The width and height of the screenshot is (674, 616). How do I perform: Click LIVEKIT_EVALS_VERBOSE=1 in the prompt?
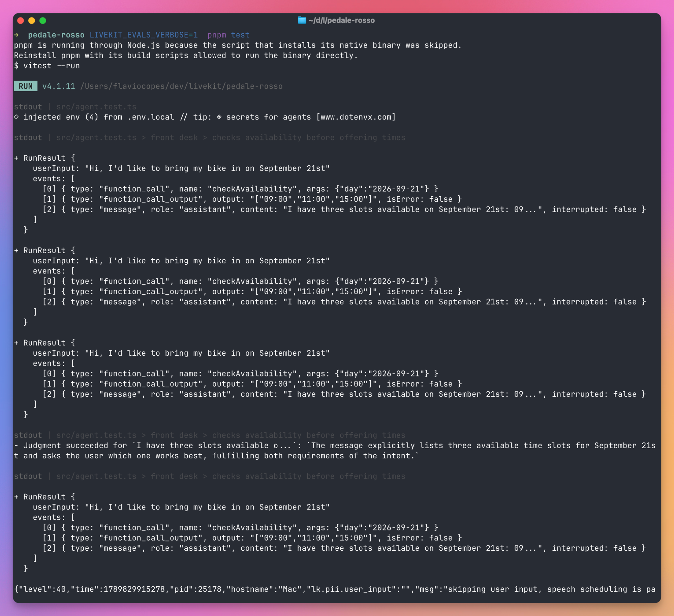(x=144, y=35)
